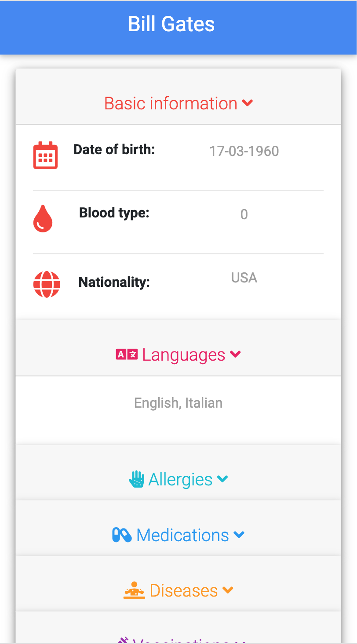Viewport: 357px width, 644px height.
Task: Click the Diseases heading text
Action: [x=184, y=591]
